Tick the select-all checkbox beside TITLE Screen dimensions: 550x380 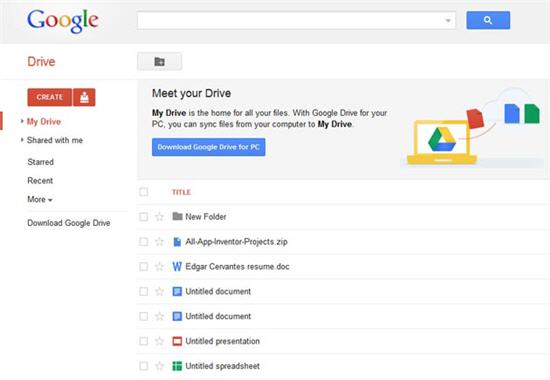tap(143, 192)
